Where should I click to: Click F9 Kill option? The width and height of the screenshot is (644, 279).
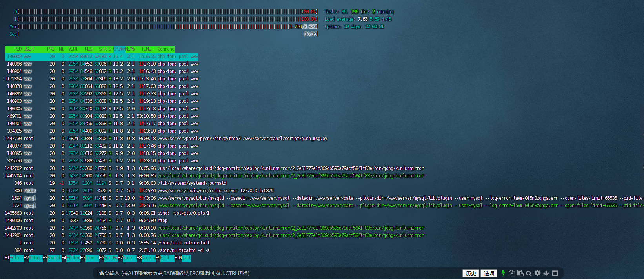click(165, 258)
